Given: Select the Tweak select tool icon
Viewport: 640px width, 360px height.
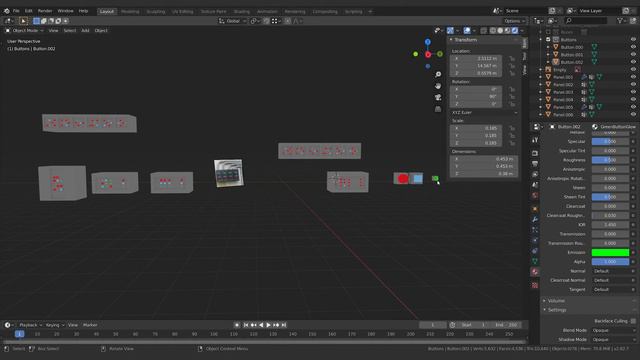Looking at the screenshot, I should 23,21.
